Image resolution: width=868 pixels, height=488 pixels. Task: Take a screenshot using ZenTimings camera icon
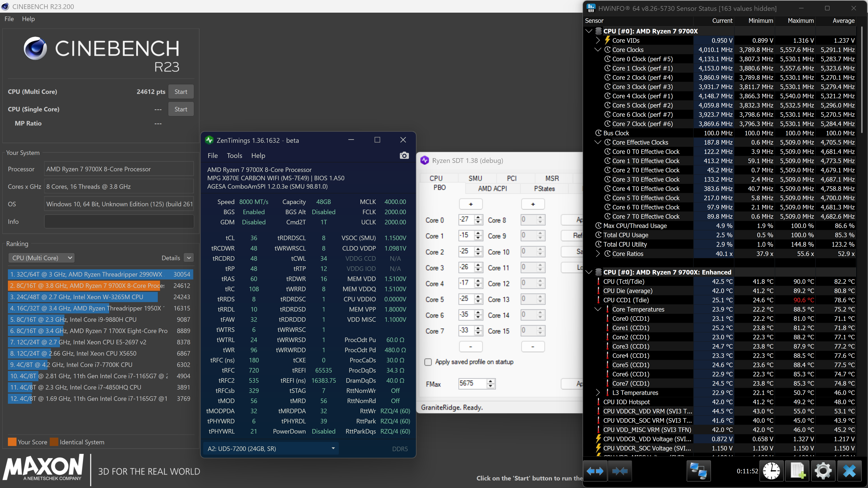[x=404, y=155]
